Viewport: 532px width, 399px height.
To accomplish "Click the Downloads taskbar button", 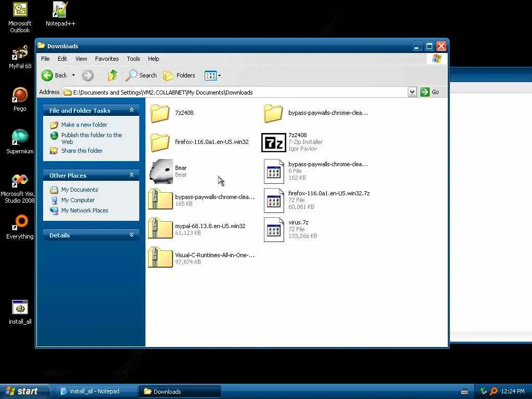I will [180, 392].
